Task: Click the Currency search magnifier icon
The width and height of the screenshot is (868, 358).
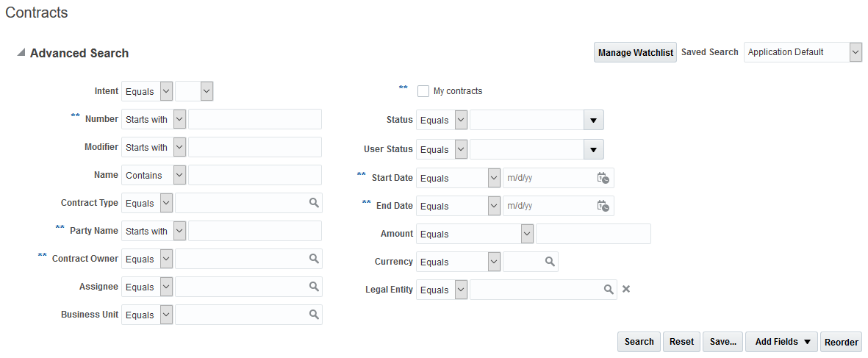Action: click(549, 262)
